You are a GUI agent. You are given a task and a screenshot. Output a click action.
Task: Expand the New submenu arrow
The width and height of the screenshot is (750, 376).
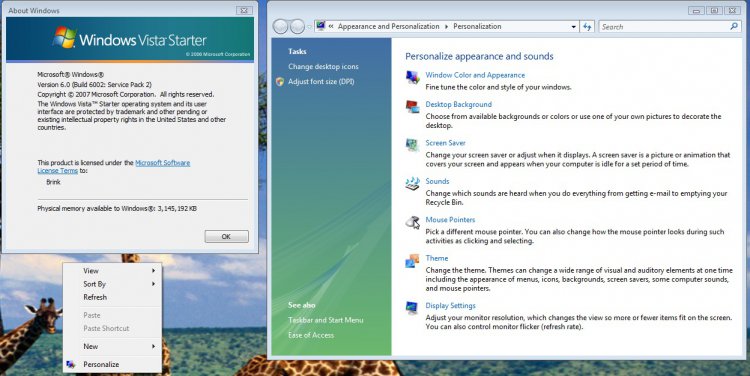point(154,346)
